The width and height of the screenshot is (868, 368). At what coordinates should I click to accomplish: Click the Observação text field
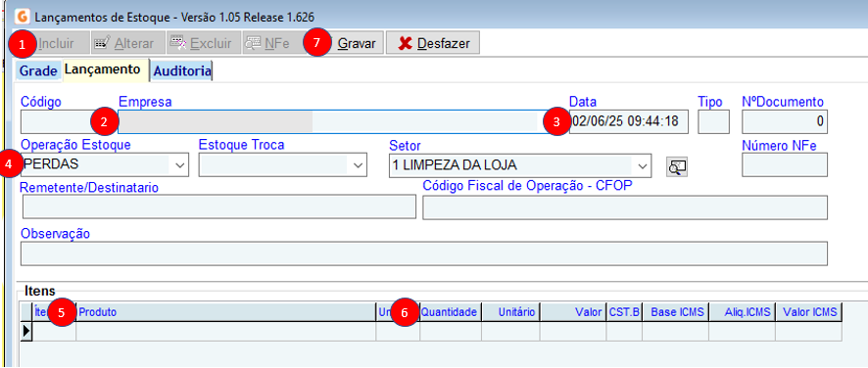point(424,253)
